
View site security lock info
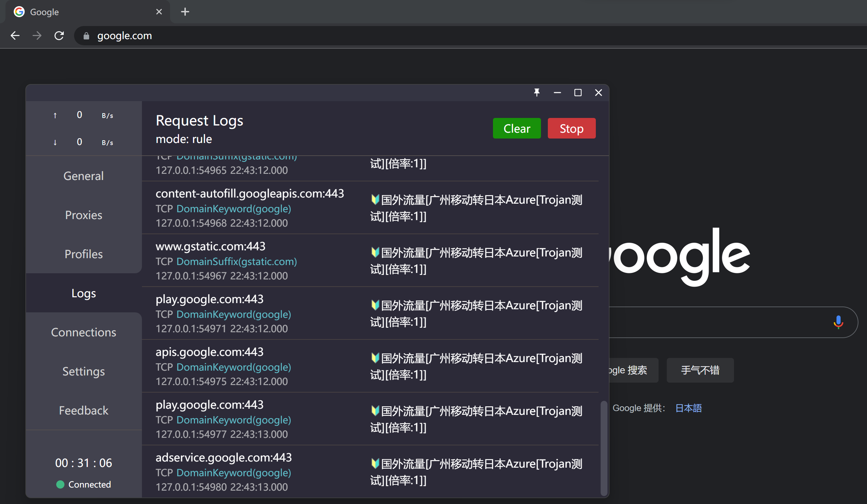(86, 36)
